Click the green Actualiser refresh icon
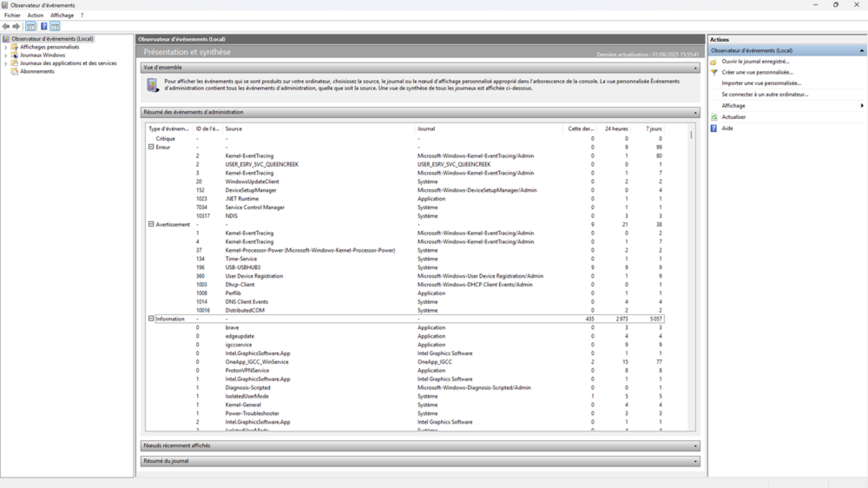868x488 pixels. (714, 117)
